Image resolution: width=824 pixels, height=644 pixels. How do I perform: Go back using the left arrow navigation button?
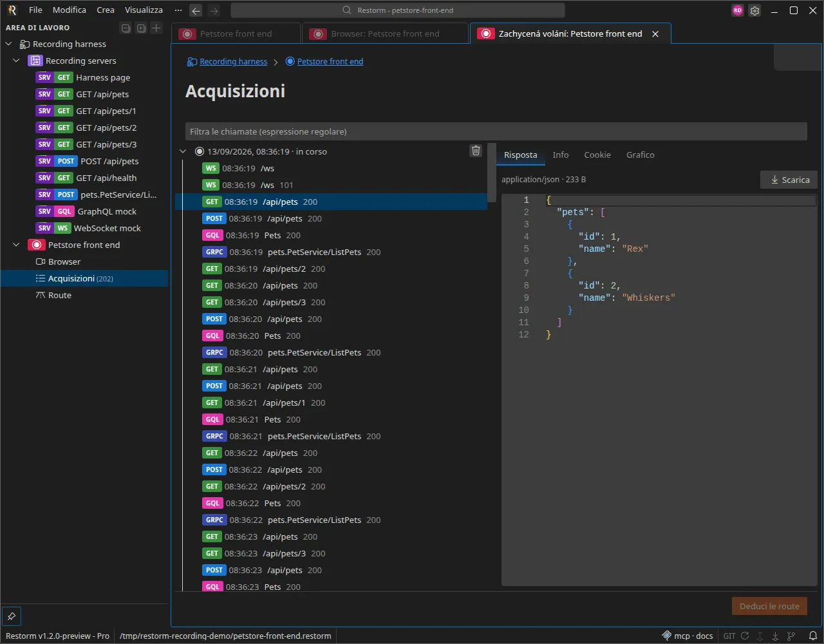(x=196, y=10)
